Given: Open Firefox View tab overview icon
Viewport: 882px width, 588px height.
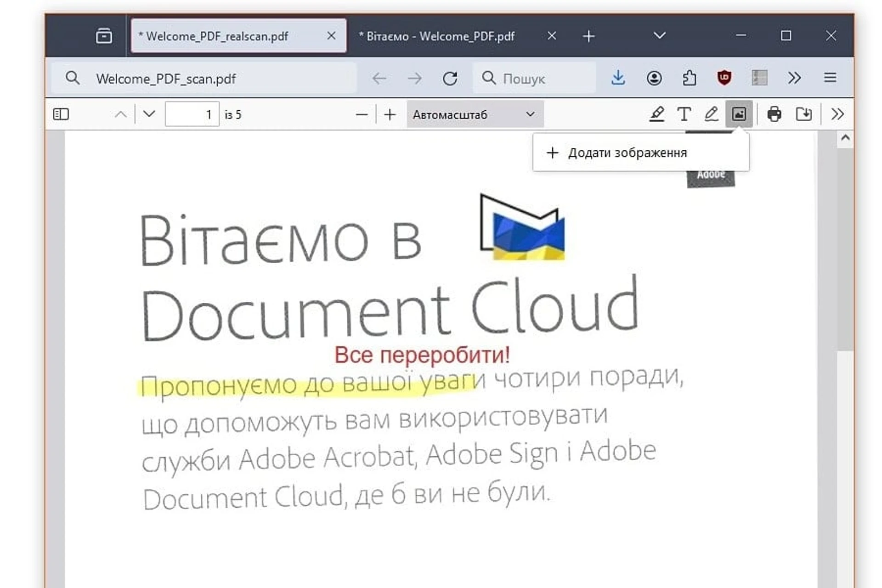Looking at the screenshot, I should click(104, 36).
